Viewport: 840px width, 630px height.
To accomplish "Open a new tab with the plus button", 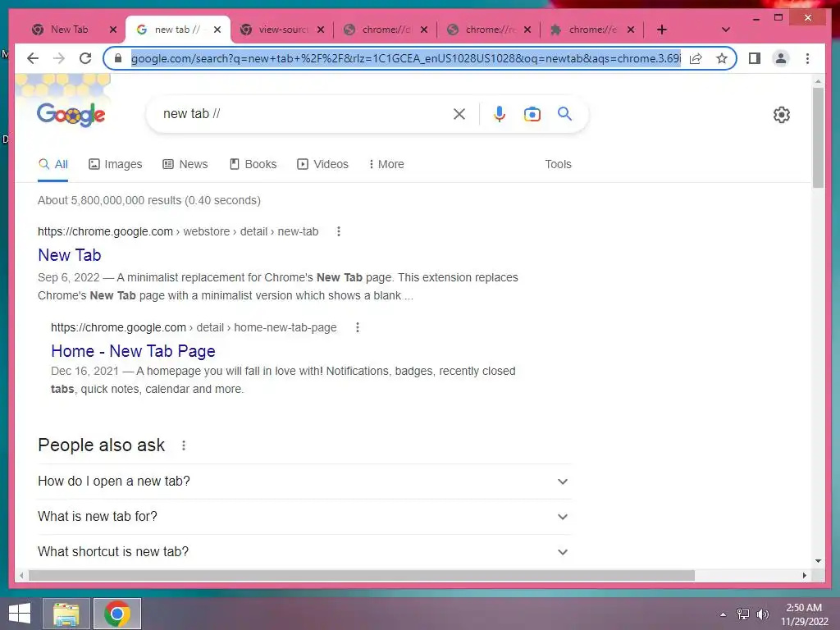I will tap(662, 30).
